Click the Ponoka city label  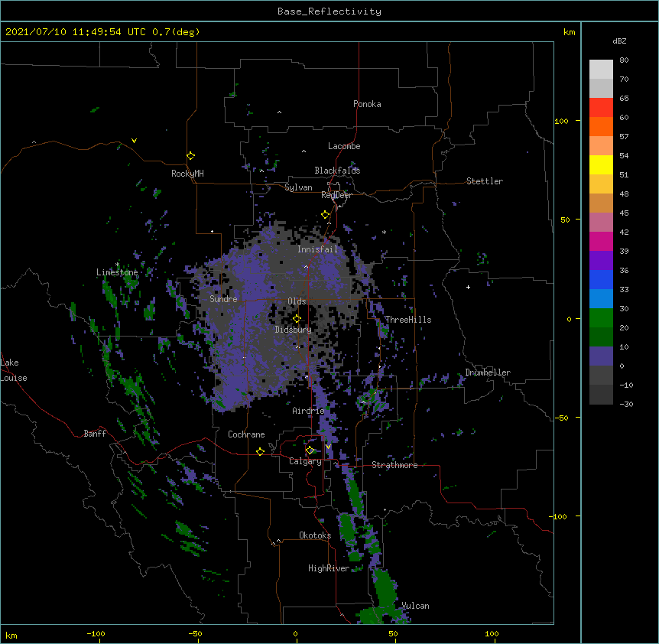367,104
